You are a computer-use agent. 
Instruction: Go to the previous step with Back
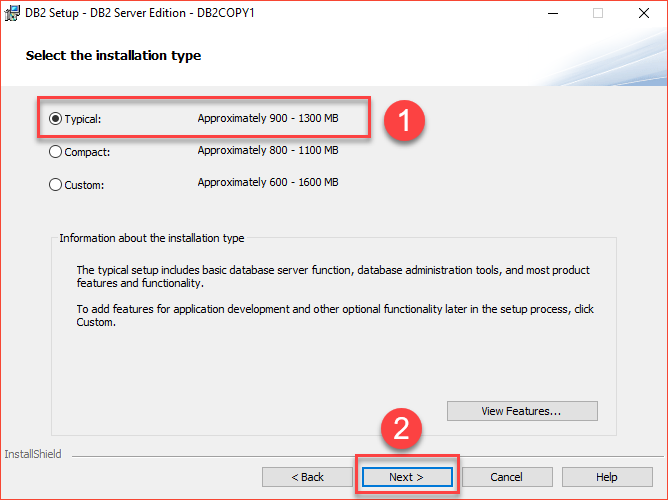(x=308, y=477)
